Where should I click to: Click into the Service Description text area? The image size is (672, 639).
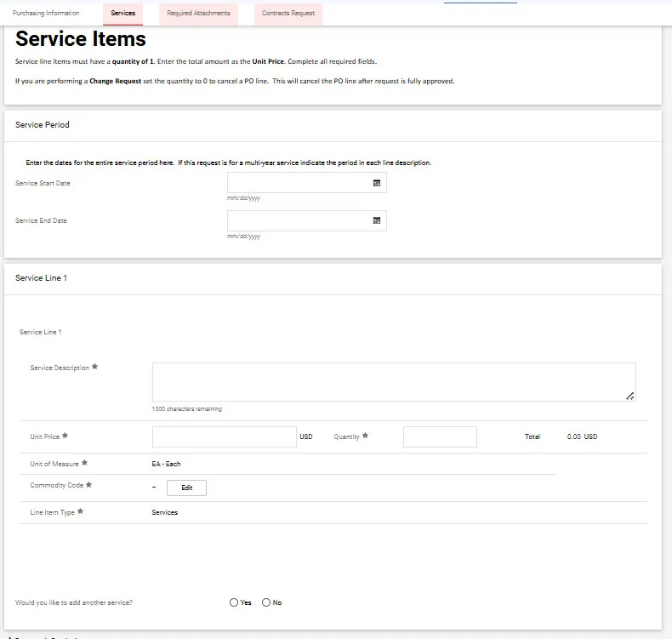pos(394,382)
